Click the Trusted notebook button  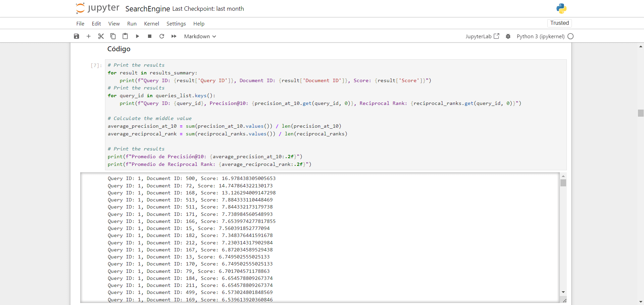pyautogui.click(x=559, y=23)
